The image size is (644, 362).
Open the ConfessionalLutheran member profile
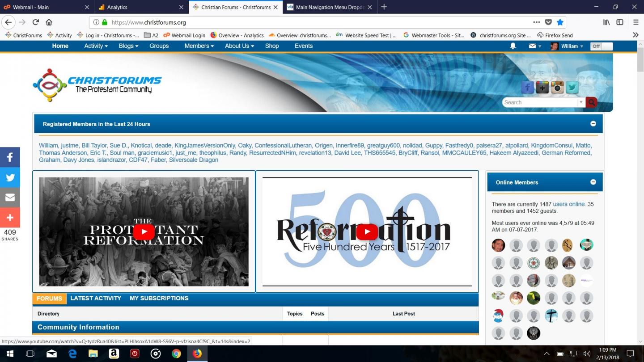(283, 146)
